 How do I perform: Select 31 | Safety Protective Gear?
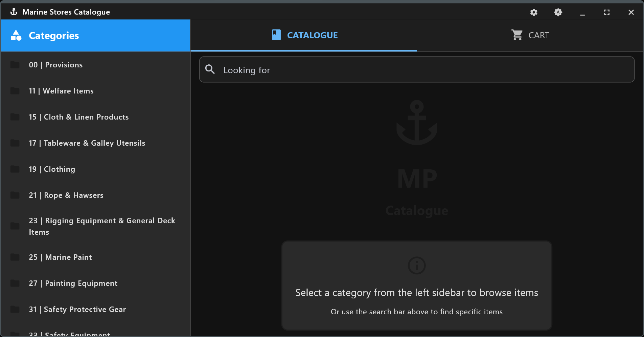click(95, 309)
